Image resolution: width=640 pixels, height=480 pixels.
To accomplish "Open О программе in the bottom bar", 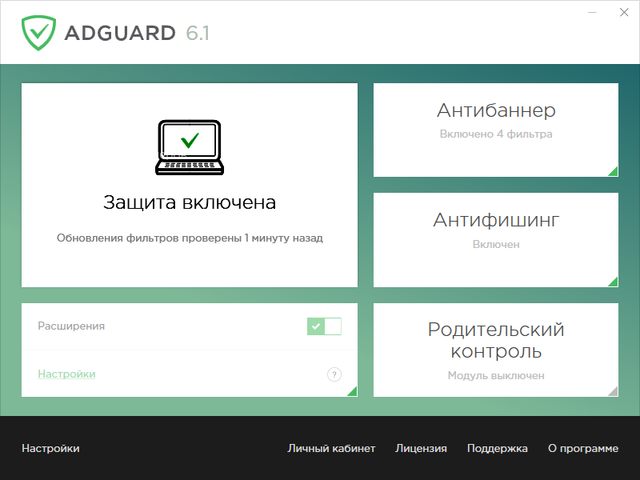I will 583,449.
